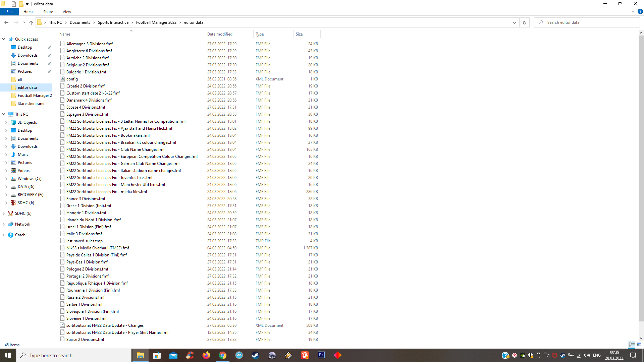Switch to Large icons view in status bar

click(x=639, y=345)
